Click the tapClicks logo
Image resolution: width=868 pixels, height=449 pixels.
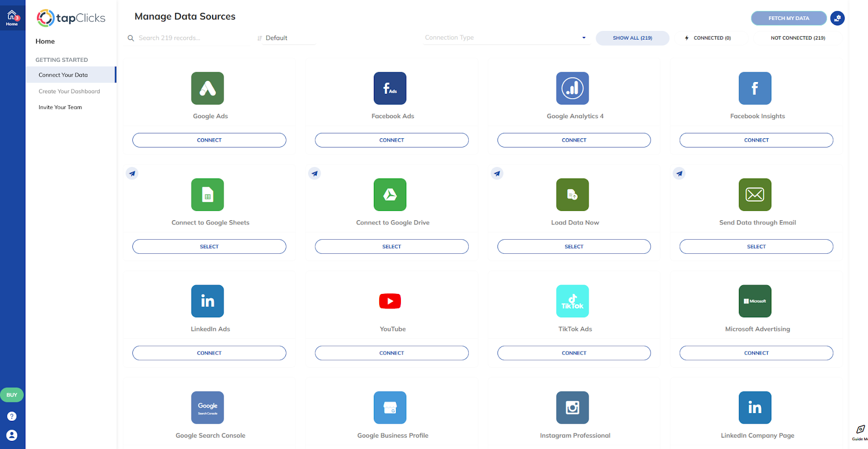click(x=71, y=18)
